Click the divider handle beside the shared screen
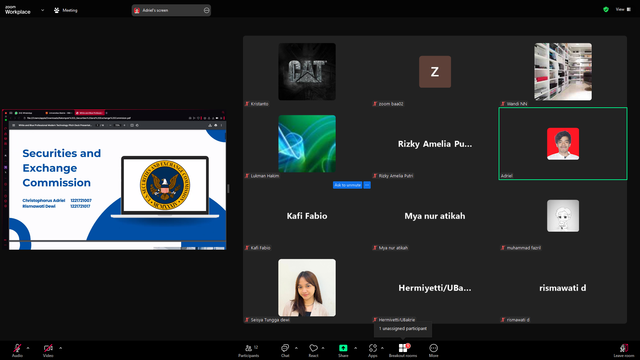Image resolution: width=640 pixels, height=360 pixels. [x=228, y=188]
